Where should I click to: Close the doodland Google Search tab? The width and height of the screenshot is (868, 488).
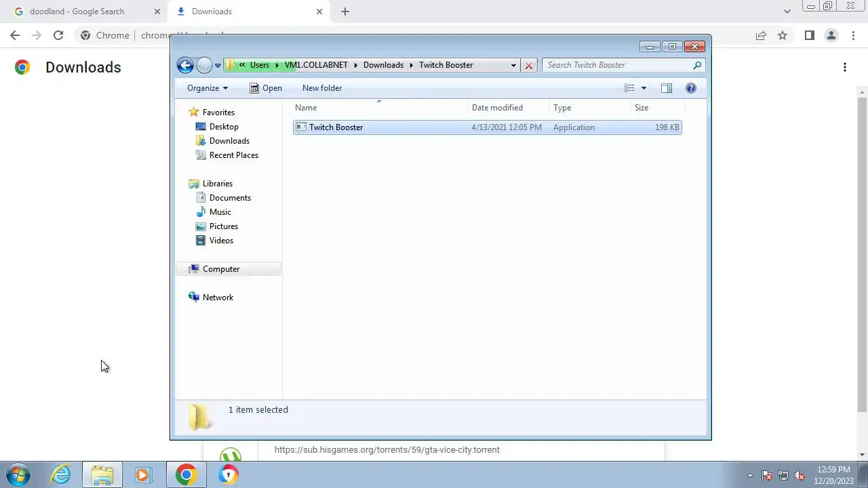click(157, 12)
